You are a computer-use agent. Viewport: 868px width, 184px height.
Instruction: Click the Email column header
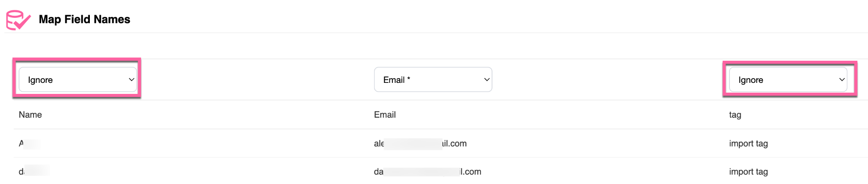point(385,115)
